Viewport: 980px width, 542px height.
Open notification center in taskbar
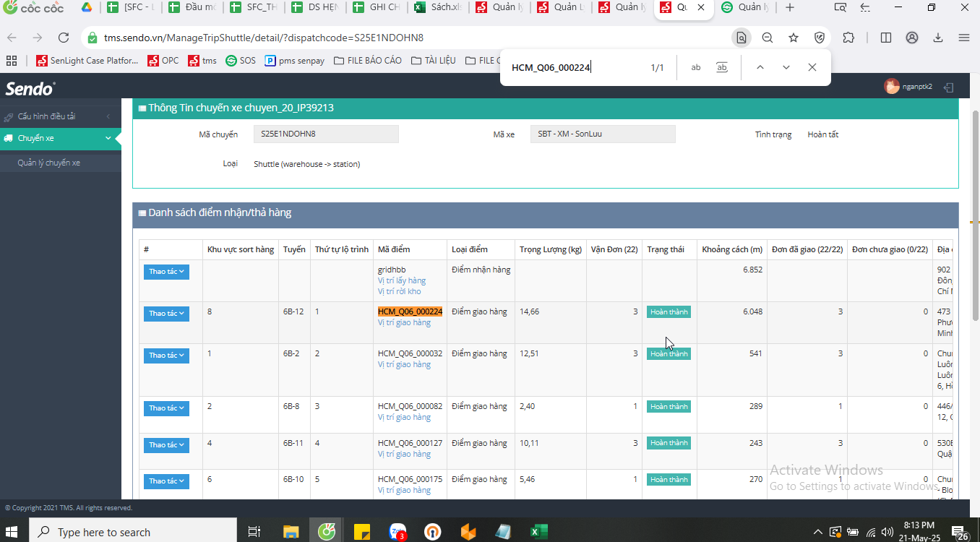pyautogui.click(x=959, y=533)
